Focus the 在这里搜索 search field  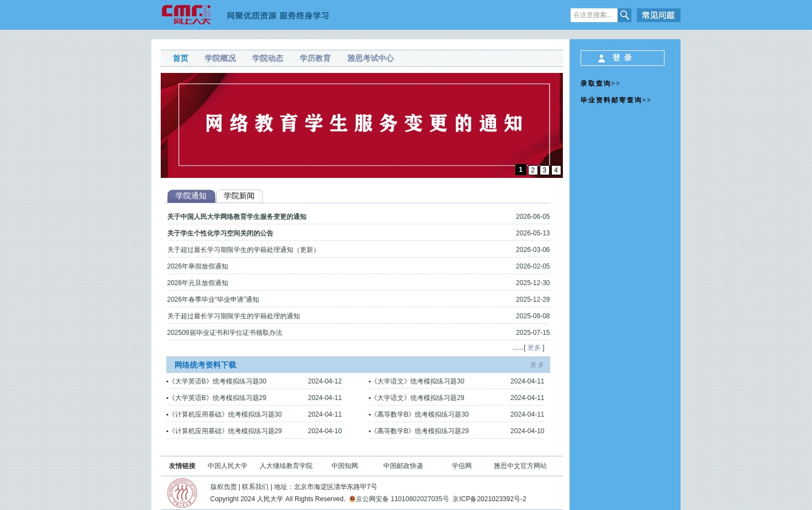(594, 15)
